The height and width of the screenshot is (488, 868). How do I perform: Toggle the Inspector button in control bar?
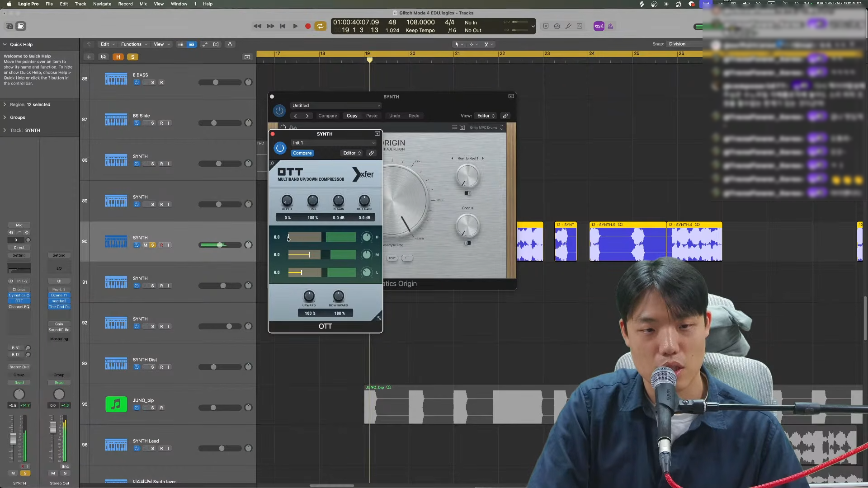point(21,26)
